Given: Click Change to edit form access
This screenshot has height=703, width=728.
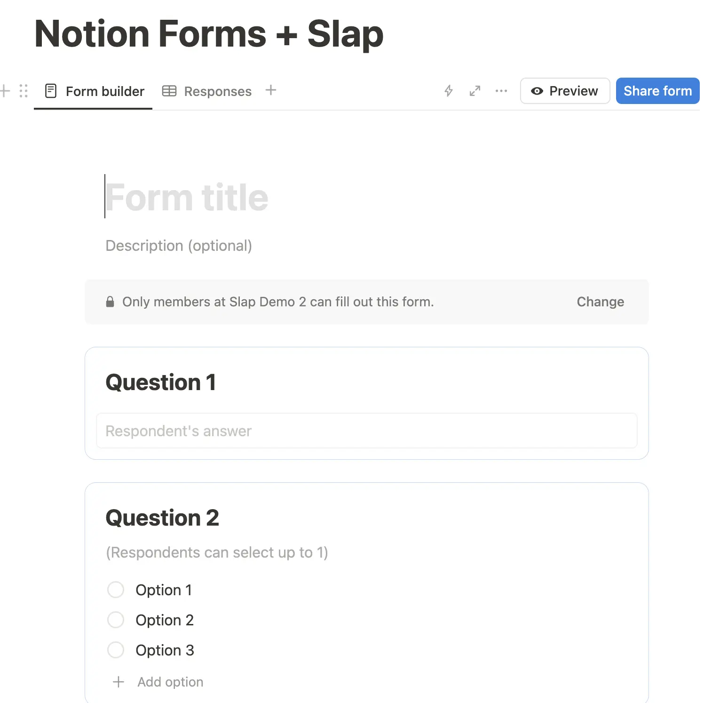Looking at the screenshot, I should click(x=600, y=302).
